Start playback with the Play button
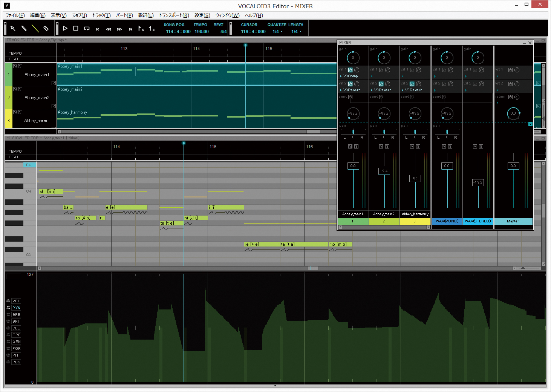Image resolution: width=551 pixels, height=392 pixels. (65, 28)
